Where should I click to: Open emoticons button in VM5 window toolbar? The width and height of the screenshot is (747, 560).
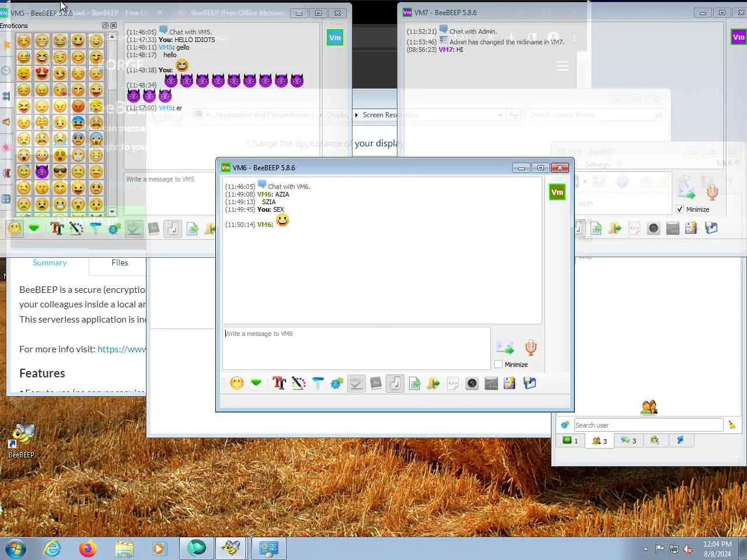coord(15,228)
